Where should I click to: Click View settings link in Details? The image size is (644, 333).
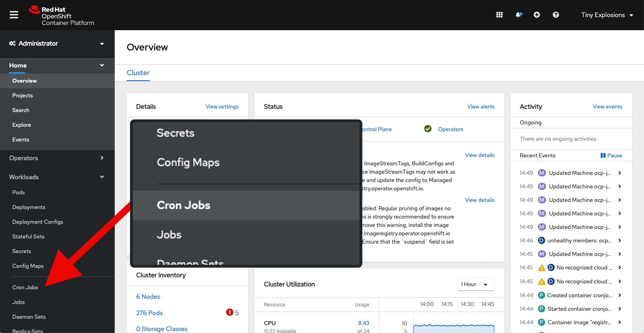click(222, 106)
